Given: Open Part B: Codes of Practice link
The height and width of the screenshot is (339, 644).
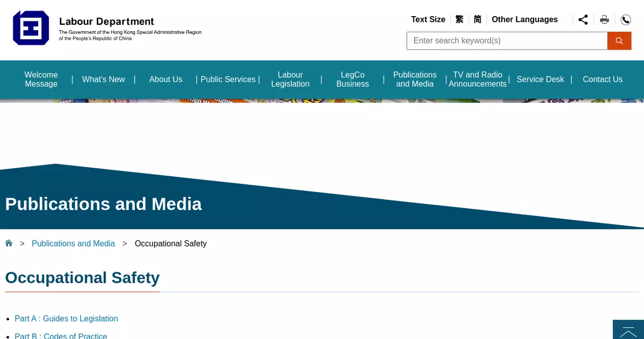Looking at the screenshot, I should point(61,336).
